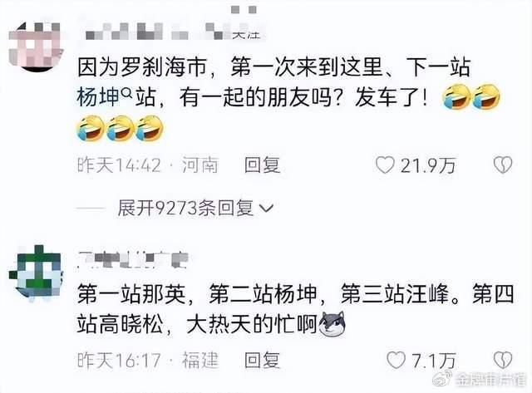
Task: Open the 杨坤 highlighted search link
Action: 98,97
